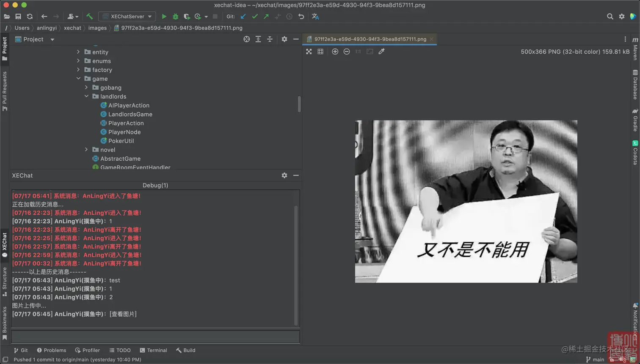Collapse the landlords folder

pos(86,96)
